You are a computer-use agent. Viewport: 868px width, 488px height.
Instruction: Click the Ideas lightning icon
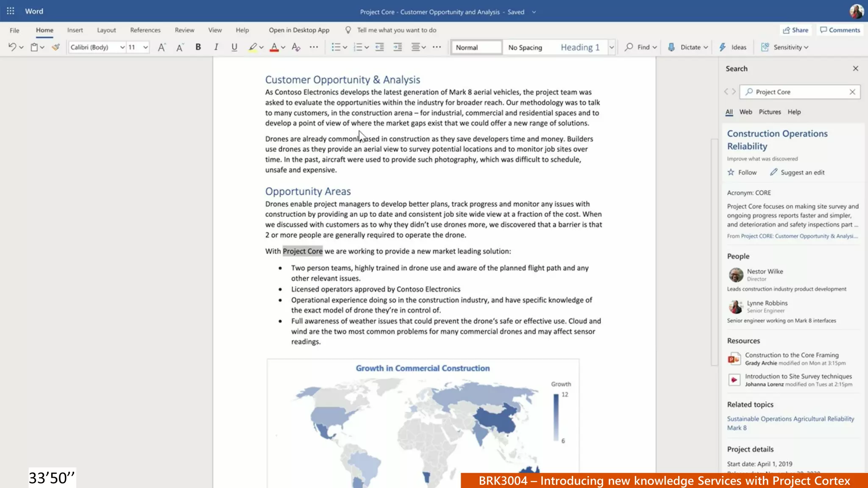[x=723, y=47]
